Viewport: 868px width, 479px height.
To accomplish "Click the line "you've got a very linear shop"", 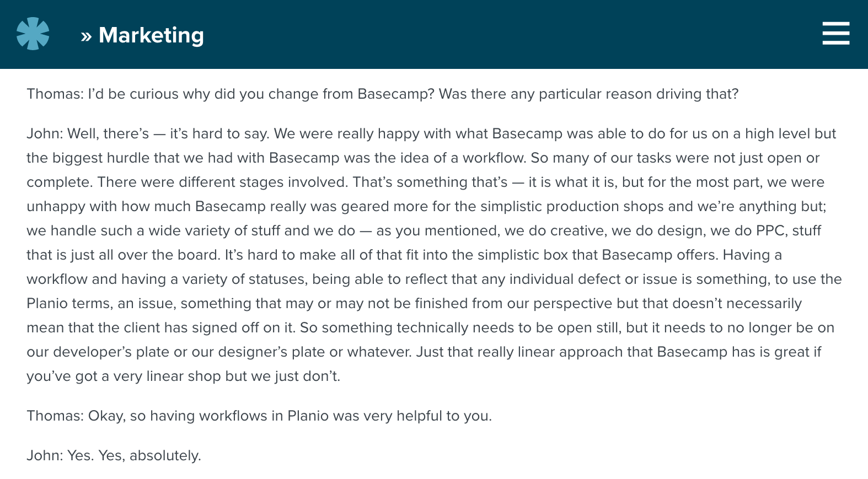I will 184,376.
